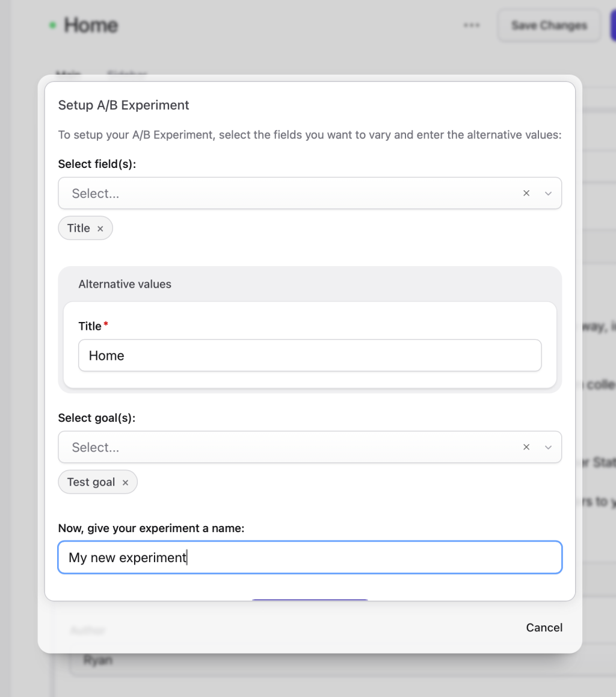
Task: Open the three-dot more options menu
Action: [472, 25]
